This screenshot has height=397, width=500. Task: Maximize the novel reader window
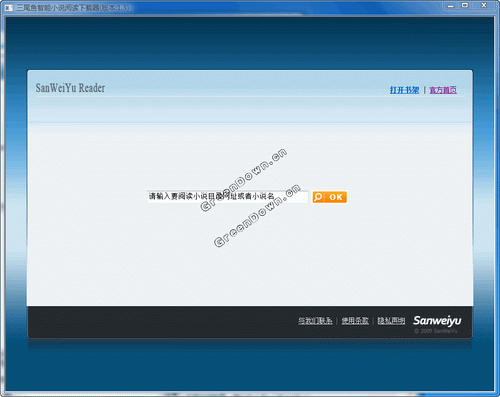click(465, 5)
